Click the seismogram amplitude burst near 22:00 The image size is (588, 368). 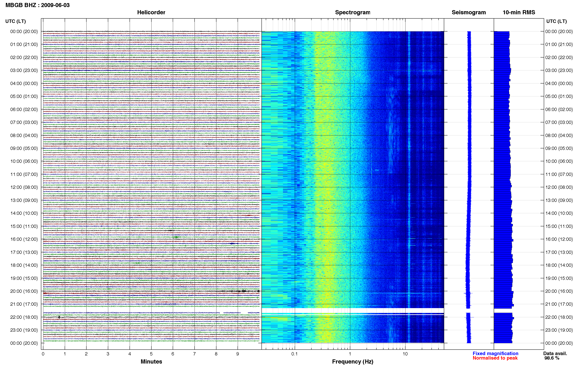click(469, 317)
